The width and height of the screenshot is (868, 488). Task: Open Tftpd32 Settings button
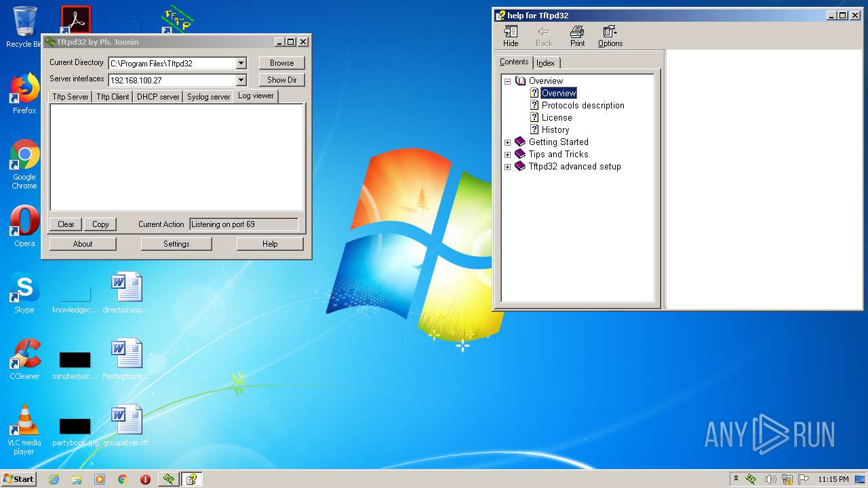(x=176, y=244)
